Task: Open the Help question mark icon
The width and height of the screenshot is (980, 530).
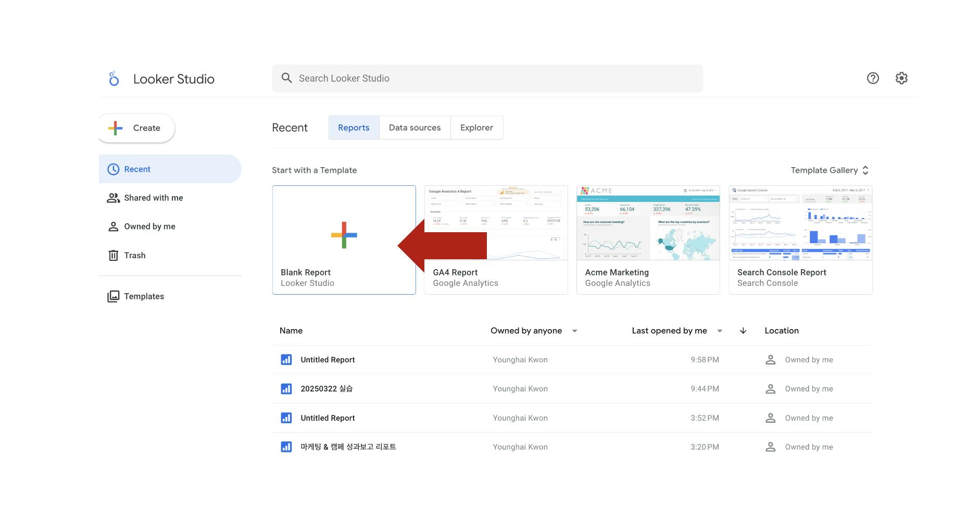Action: click(873, 78)
